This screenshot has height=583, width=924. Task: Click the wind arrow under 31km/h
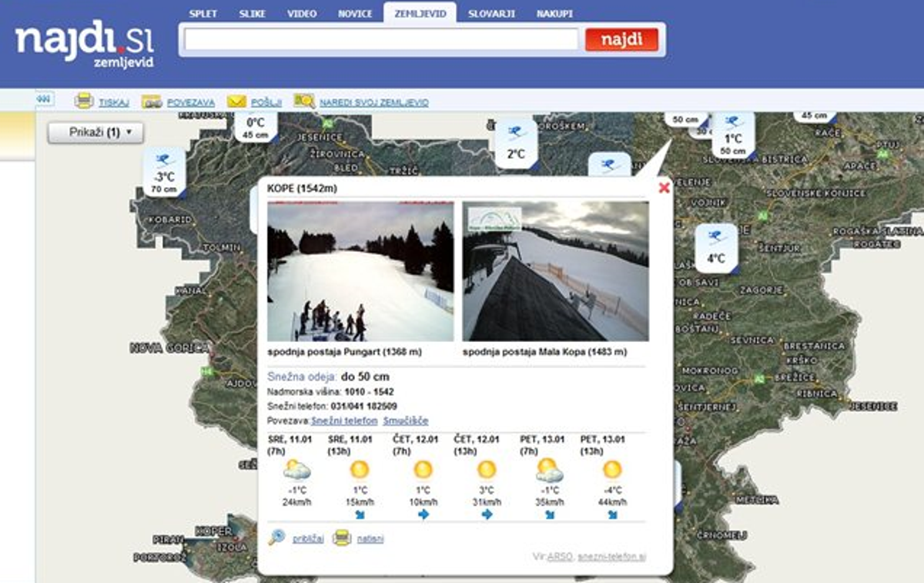487,514
